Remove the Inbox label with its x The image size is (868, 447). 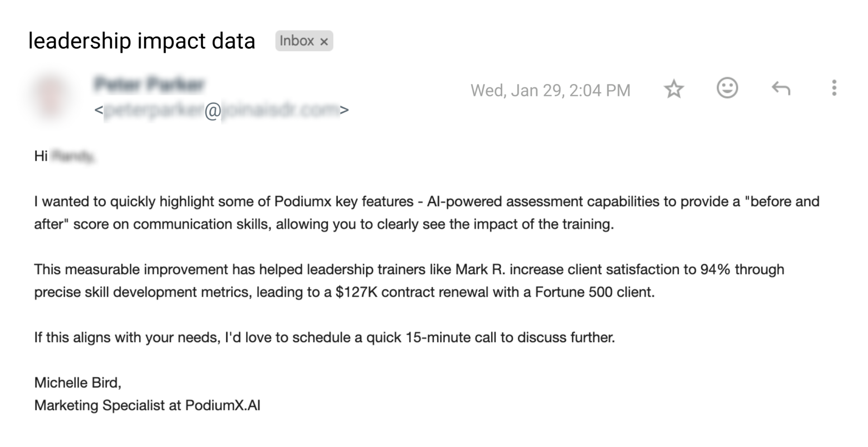(324, 42)
